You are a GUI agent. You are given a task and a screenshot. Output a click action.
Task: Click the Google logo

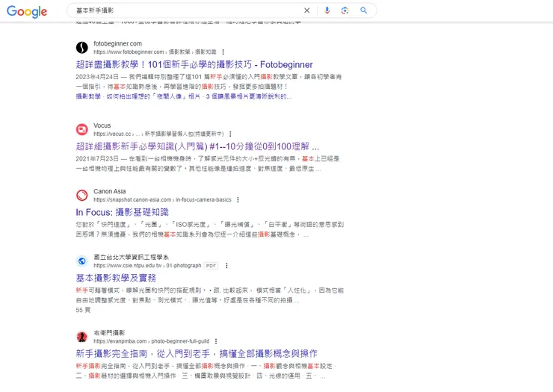tap(27, 11)
